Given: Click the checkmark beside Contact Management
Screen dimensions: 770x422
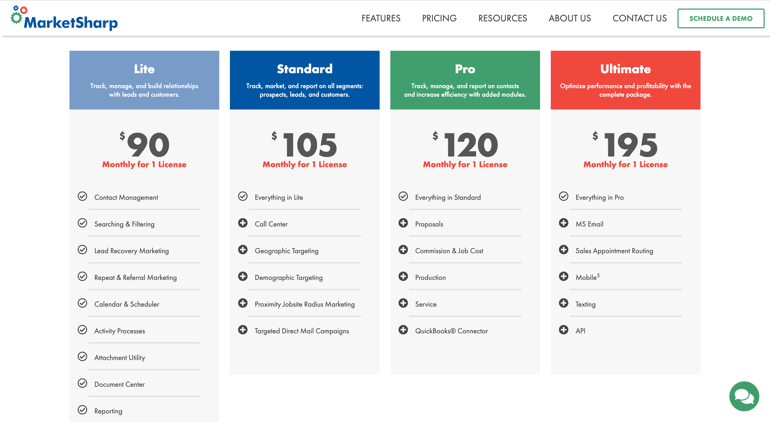Looking at the screenshot, I should (x=82, y=197).
